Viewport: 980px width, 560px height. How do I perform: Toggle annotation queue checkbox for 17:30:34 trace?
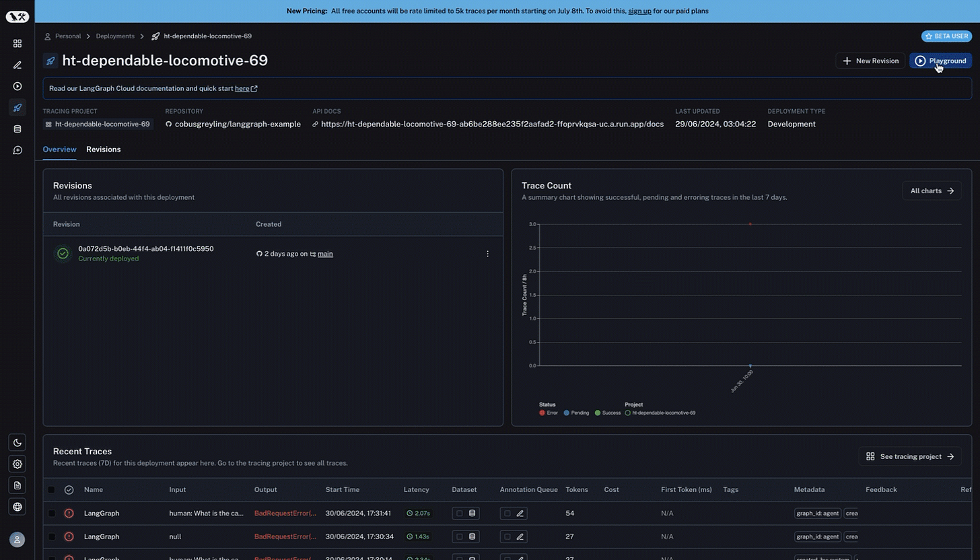point(508,537)
